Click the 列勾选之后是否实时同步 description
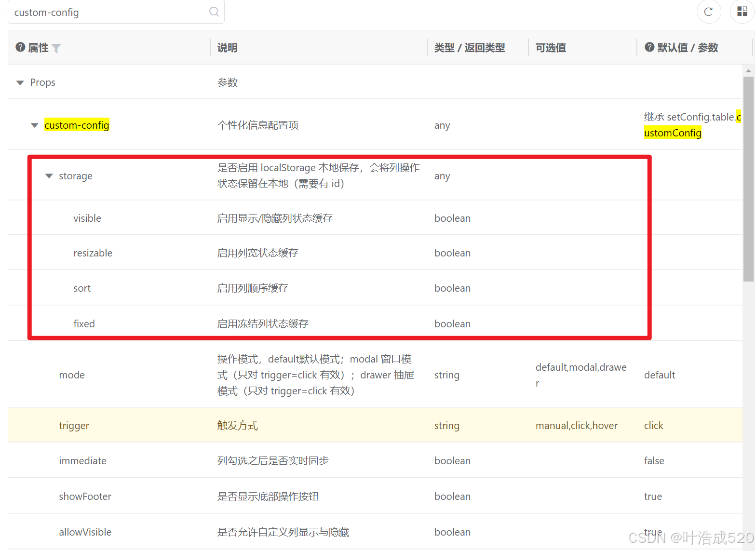Screen dimensions: 756x551 point(273,461)
